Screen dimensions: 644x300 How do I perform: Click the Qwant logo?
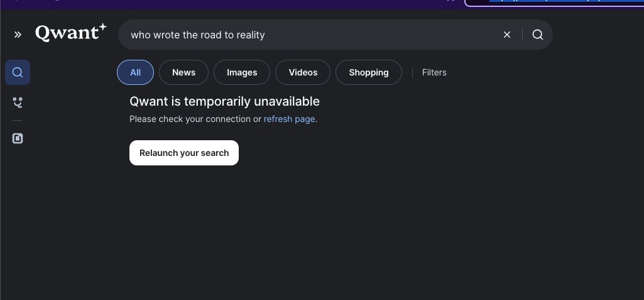(70, 33)
